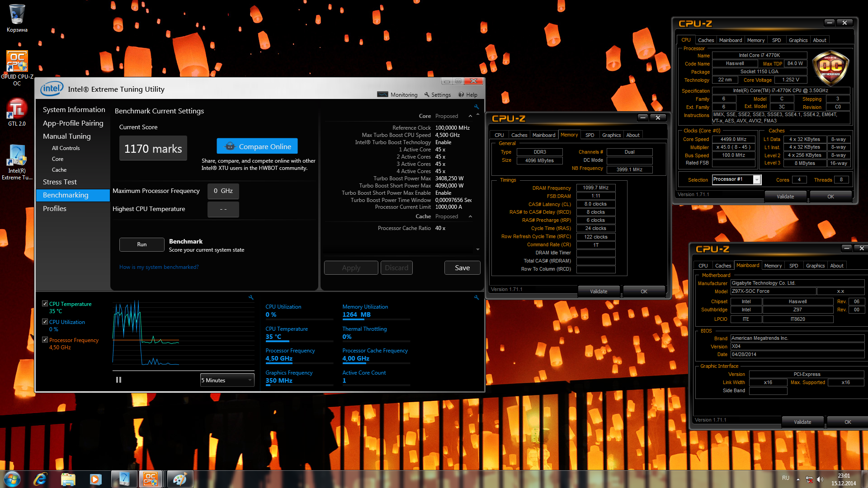Open About tab in CPU-Z CPU window
The image size is (868, 488).
819,40
